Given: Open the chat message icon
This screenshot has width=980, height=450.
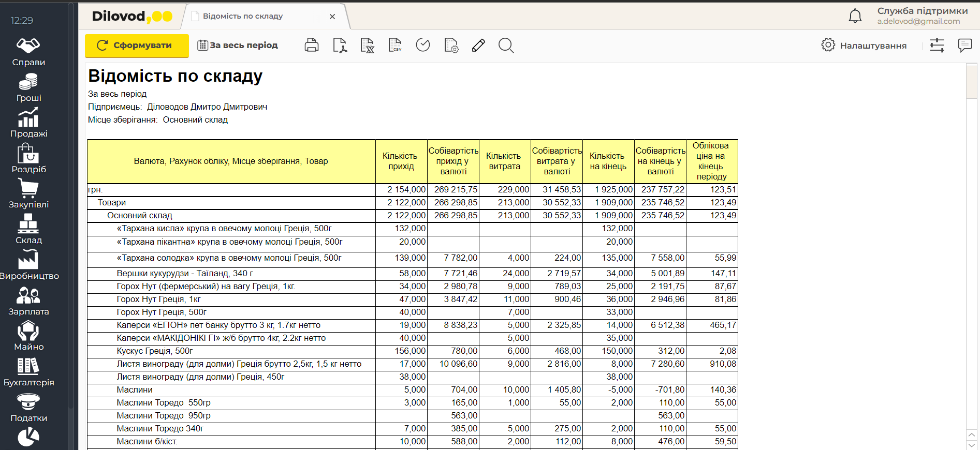Looking at the screenshot, I should (x=964, y=46).
